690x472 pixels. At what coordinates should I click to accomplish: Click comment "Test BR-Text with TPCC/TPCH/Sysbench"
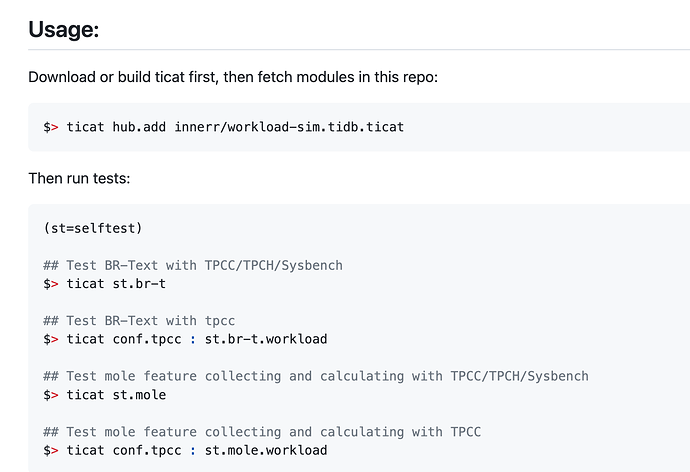coord(193,265)
